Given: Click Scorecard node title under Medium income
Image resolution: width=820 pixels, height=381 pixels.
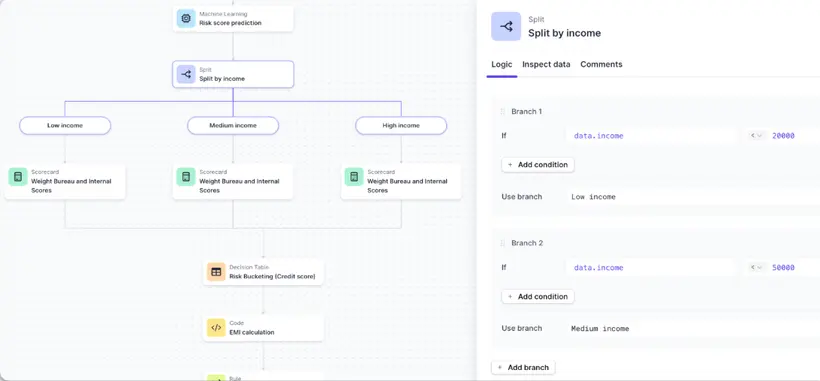Looking at the screenshot, I should coord(240,186).
